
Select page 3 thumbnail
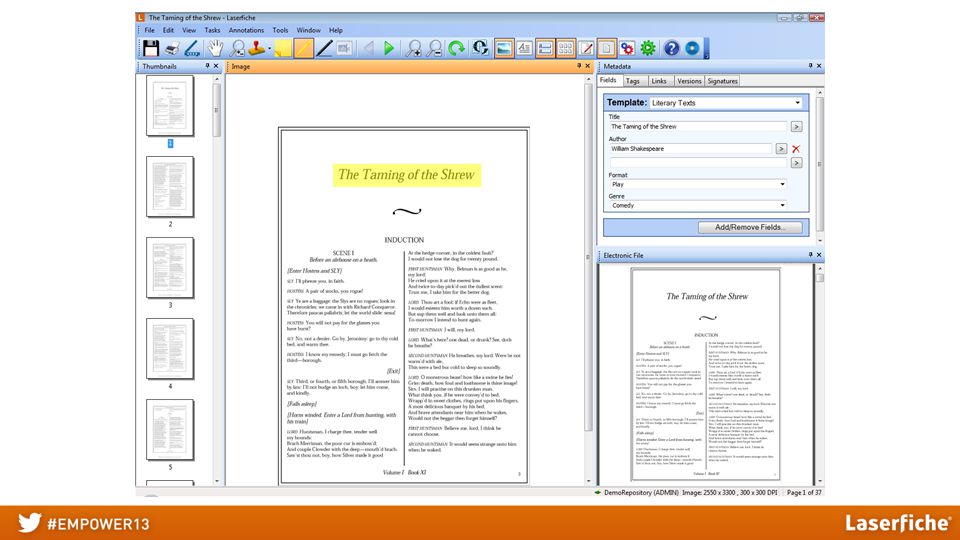tap(170, 268)
